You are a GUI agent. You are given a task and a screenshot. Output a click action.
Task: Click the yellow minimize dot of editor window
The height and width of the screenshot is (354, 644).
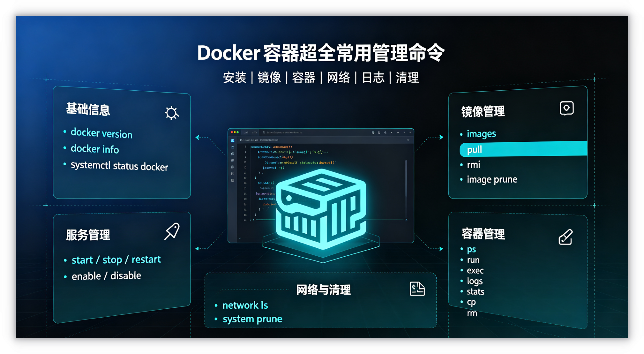coord(235,132)
